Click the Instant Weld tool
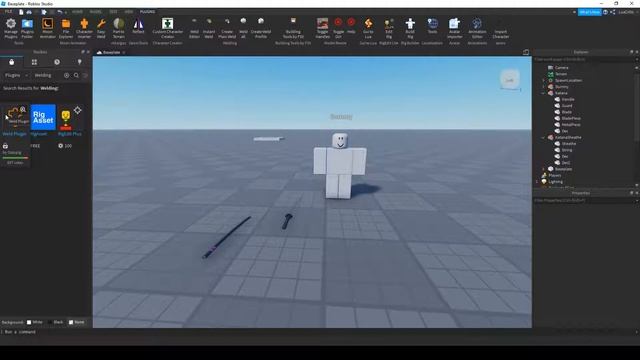The height and width of the screenshot is (360, 640). coord(209,28)
